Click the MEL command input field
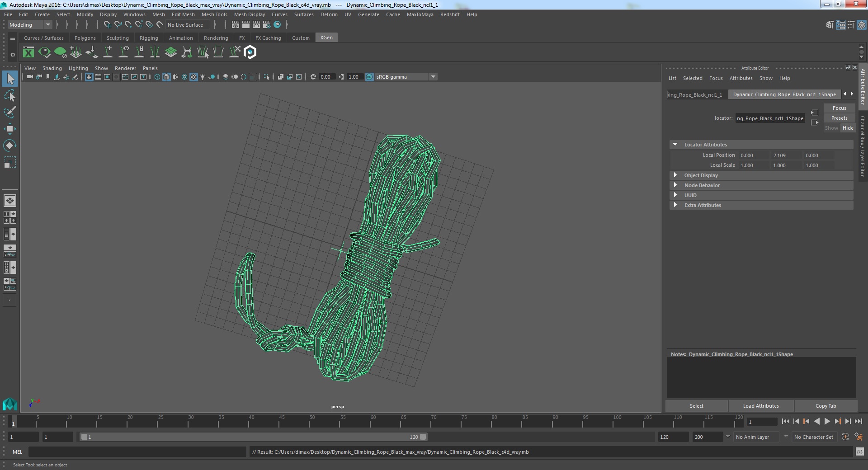The width and height of the screenshot is (868, 470). point(137,451)
